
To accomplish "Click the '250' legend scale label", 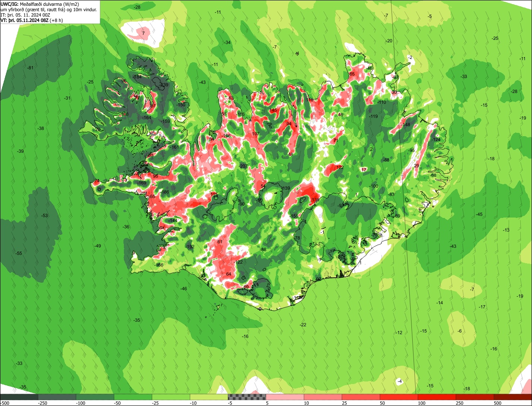I will 459,403.
